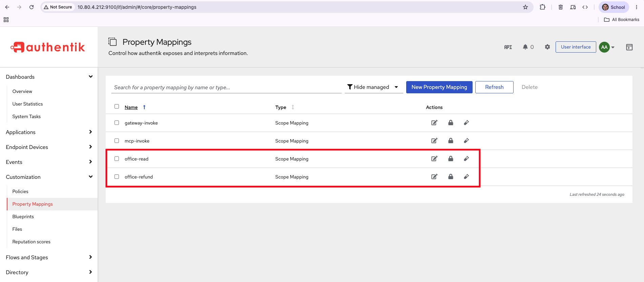Expand the Applications section
Screen dimensions: 644x282
click(49, 132)
